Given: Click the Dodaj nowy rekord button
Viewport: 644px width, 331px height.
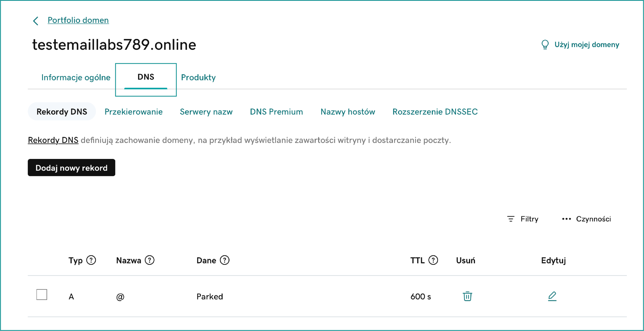Looking at the screenshot, I should 71,168.
